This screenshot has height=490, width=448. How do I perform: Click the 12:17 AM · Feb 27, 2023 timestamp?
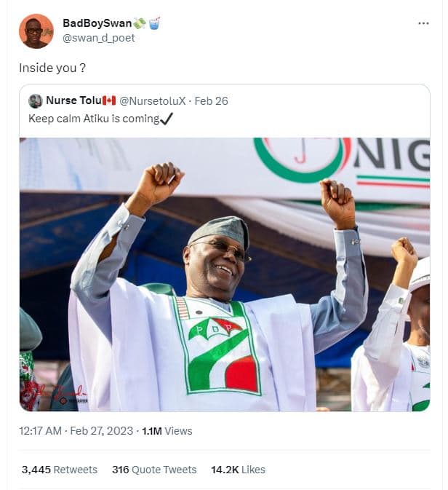click(x=76, y=431)
